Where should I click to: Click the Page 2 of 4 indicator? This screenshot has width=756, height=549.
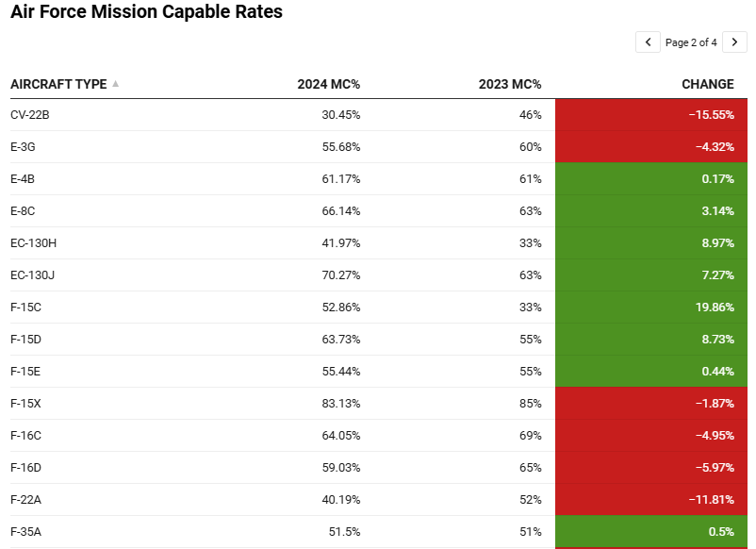click(691, 42)
